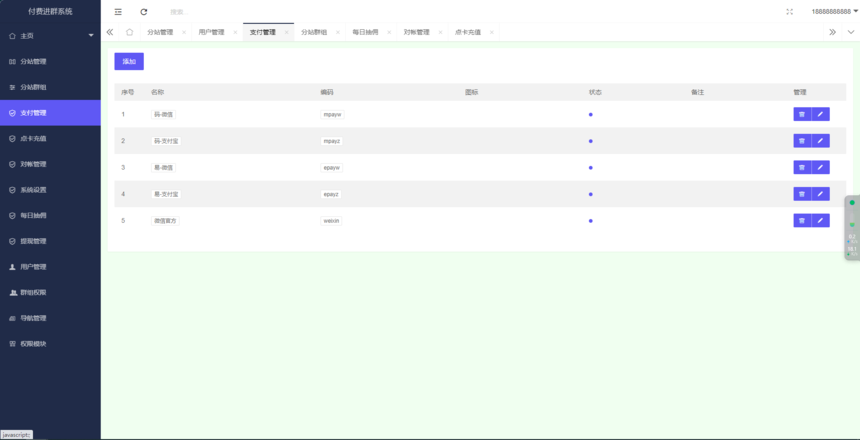Switch to the 每日抽佣 tab

[x=365, y=32]
